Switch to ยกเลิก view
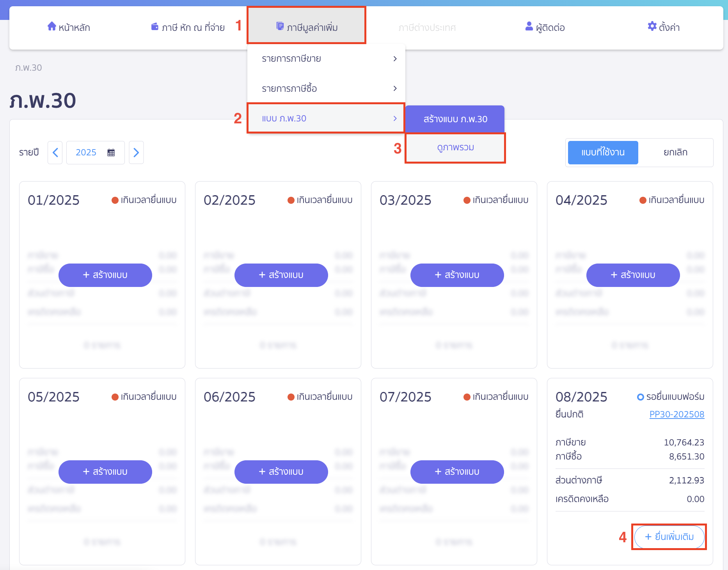The height and width of the screenshot is (570, 728). click(675, 153)
